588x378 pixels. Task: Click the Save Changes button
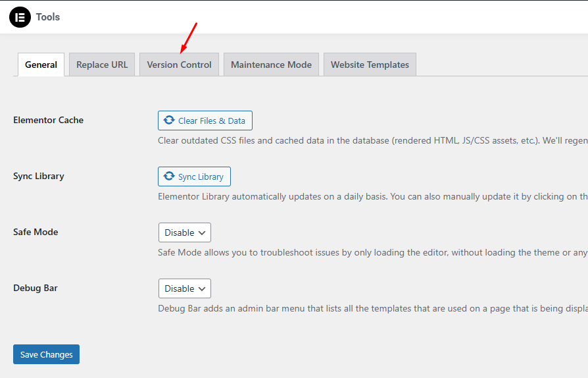click(x=46, y=354)
